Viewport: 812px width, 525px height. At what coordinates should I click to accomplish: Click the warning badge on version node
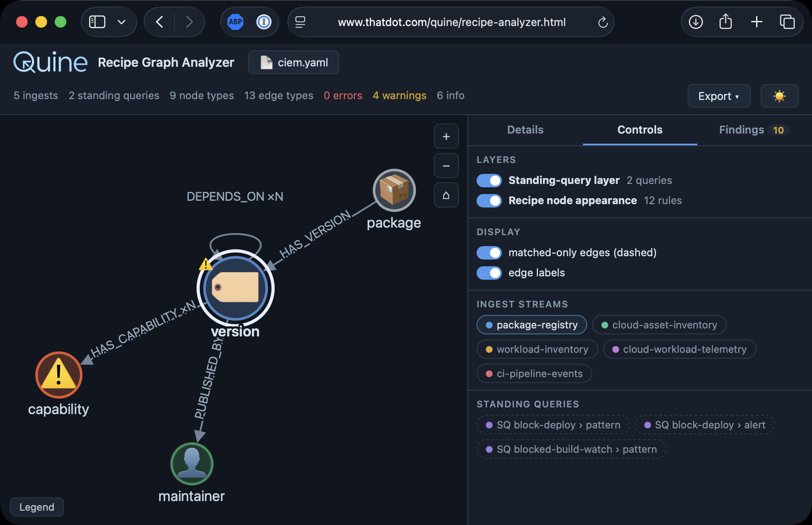coord(206,264)
